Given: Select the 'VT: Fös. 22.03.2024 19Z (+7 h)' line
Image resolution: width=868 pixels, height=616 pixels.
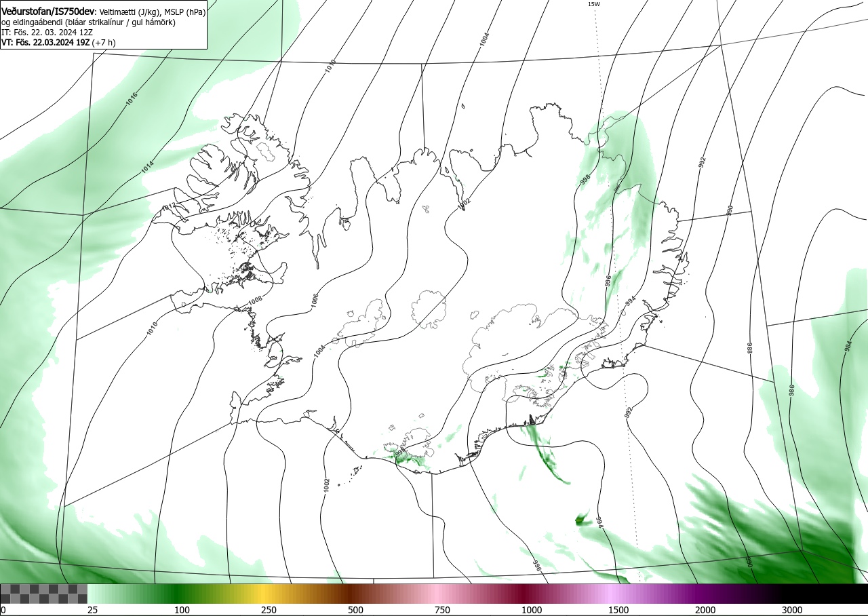Looking at the screenshot, I should pyautogui.click(x=58, y=42).
